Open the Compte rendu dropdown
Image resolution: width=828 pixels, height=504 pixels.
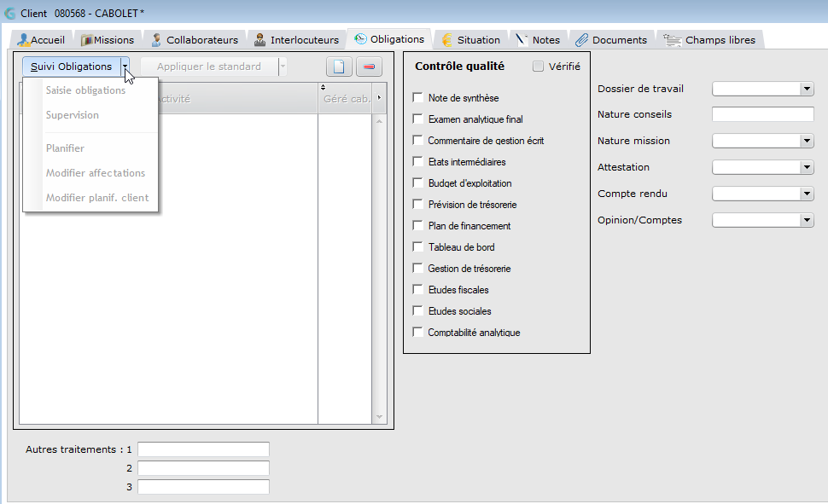point(807,194)
